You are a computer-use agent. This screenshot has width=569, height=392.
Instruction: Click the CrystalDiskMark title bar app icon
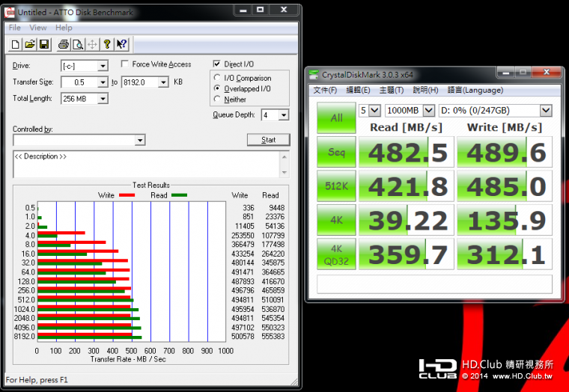(x=314, y=75)
